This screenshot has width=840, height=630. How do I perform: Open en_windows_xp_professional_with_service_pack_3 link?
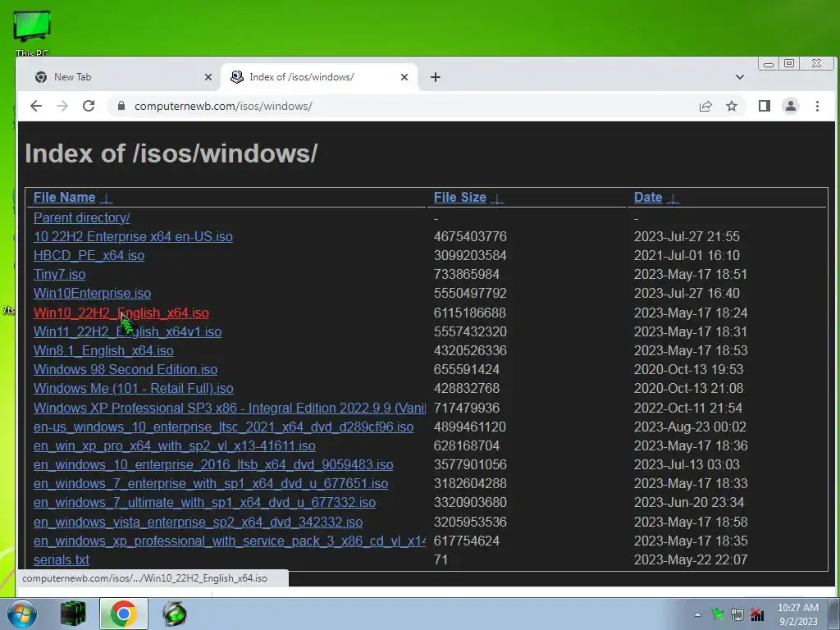[x=230, y=541]
